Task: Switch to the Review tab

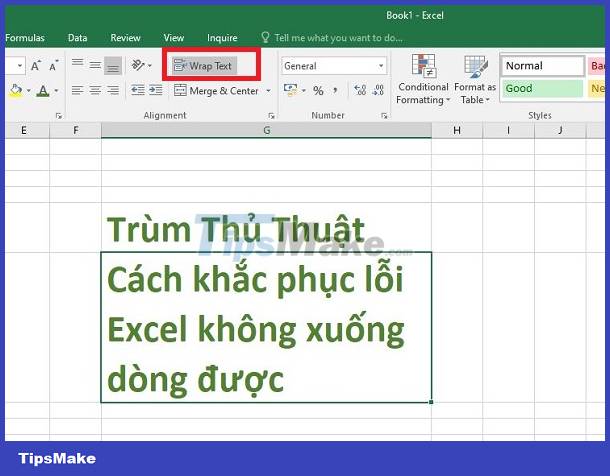Action: pos(125,38)
